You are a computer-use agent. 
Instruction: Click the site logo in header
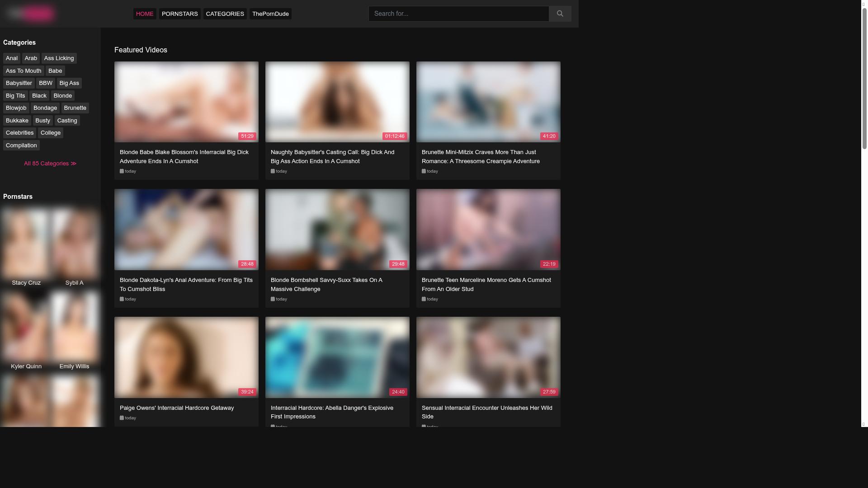pos(31,14)
